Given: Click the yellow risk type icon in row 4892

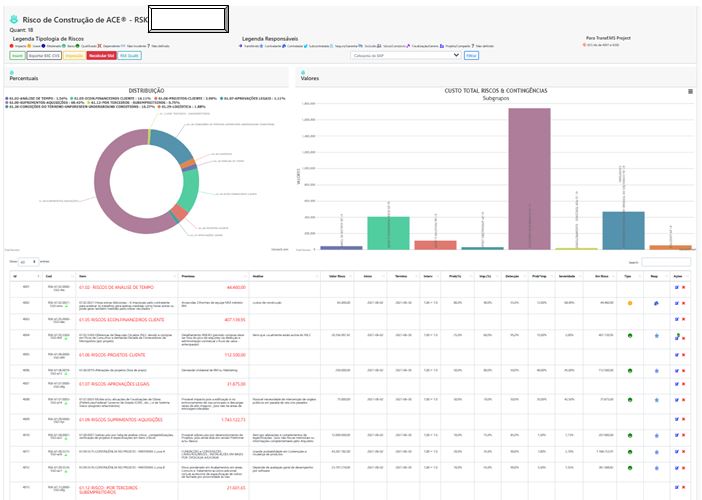Looking at the screenshot, I should pyautogui.click(x=629, y=302).
